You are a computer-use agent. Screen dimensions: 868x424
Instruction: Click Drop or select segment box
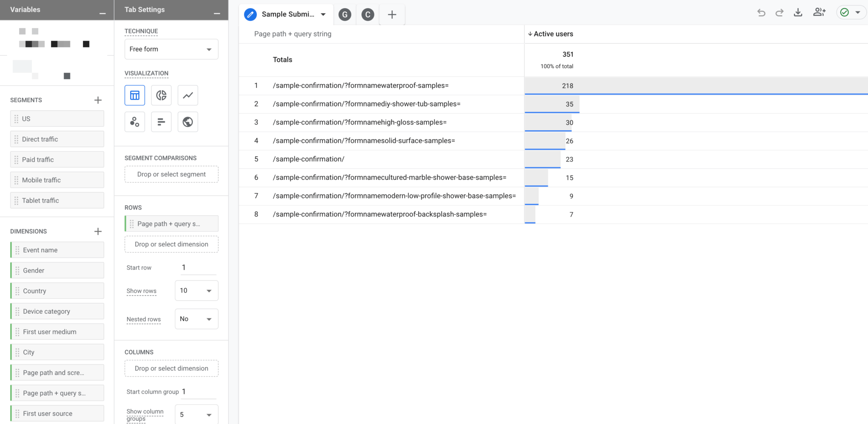(x=171, y=174)
